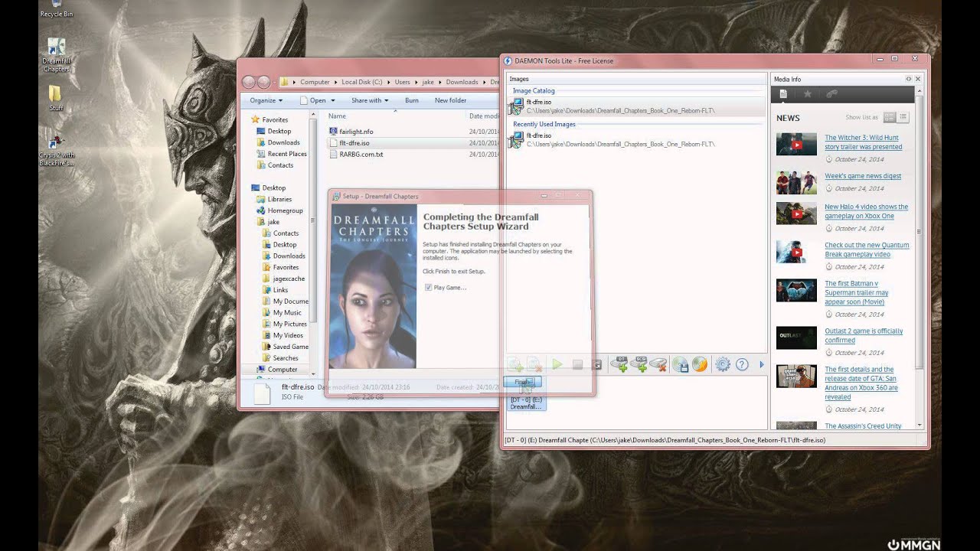This screenshot has height=551, width=980.
Task: Click Downloads in address breadcrumb
Action: 462,82
